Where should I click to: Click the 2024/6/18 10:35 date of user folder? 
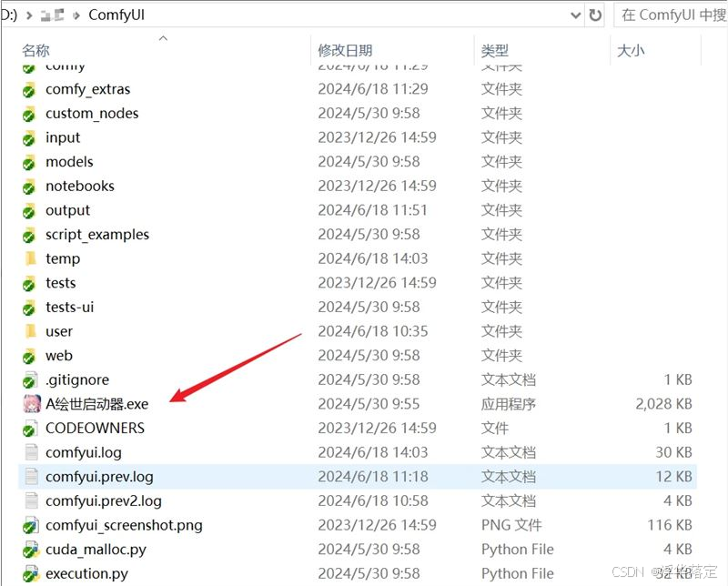click(x=373, y=331)
